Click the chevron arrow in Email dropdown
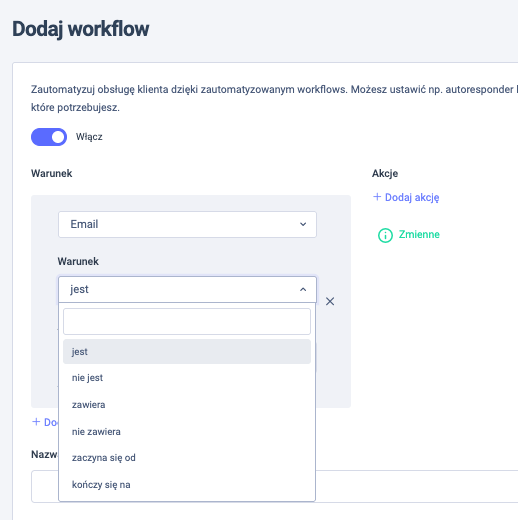Image resolution: width=518 pixels, height=520 pixels. click(x=303, y=224)
